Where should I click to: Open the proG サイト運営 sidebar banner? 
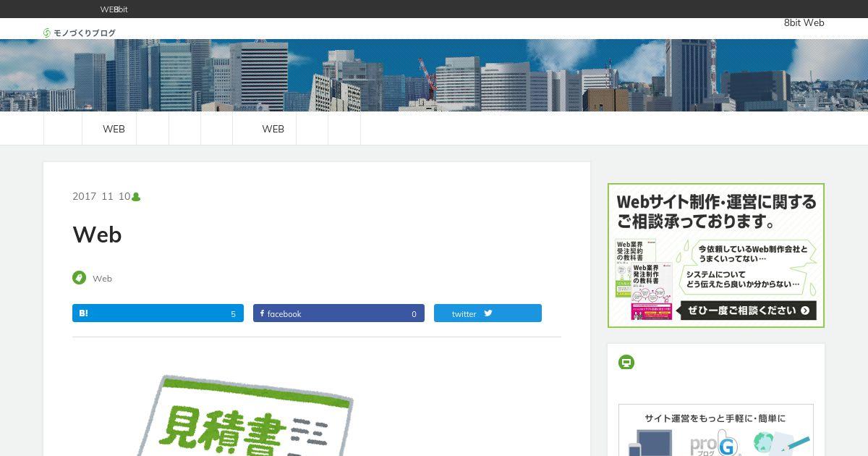[x=716, y=430]
